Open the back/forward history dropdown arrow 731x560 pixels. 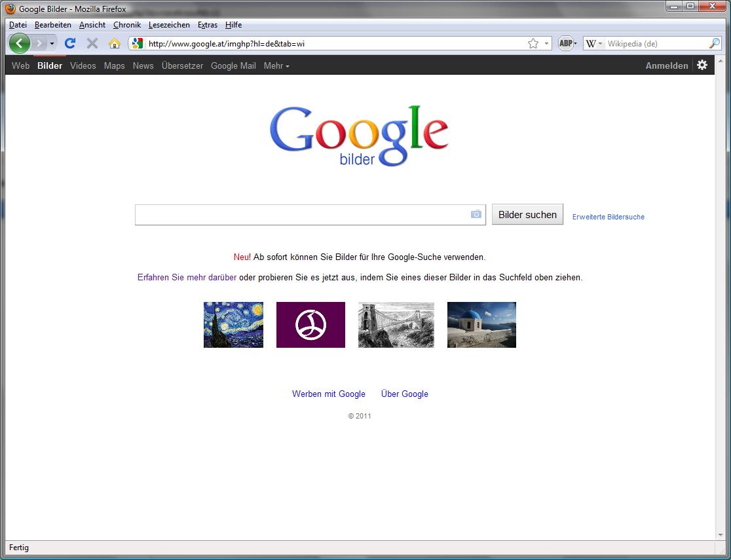tap(52, 44)
